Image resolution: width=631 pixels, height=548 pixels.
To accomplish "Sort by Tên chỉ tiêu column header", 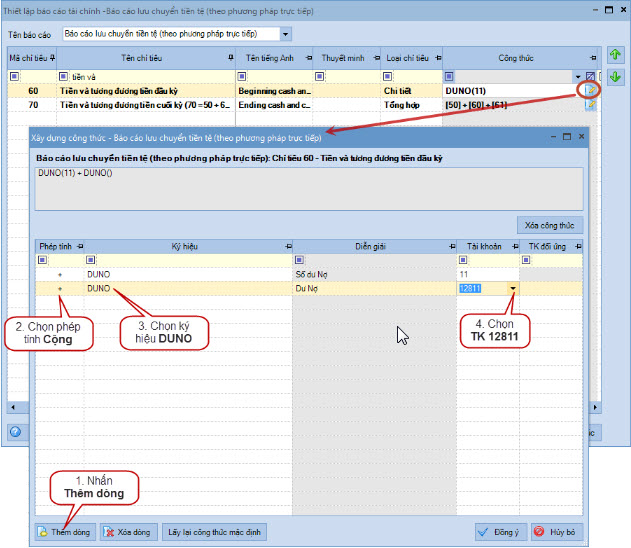I will coord(142,58).
